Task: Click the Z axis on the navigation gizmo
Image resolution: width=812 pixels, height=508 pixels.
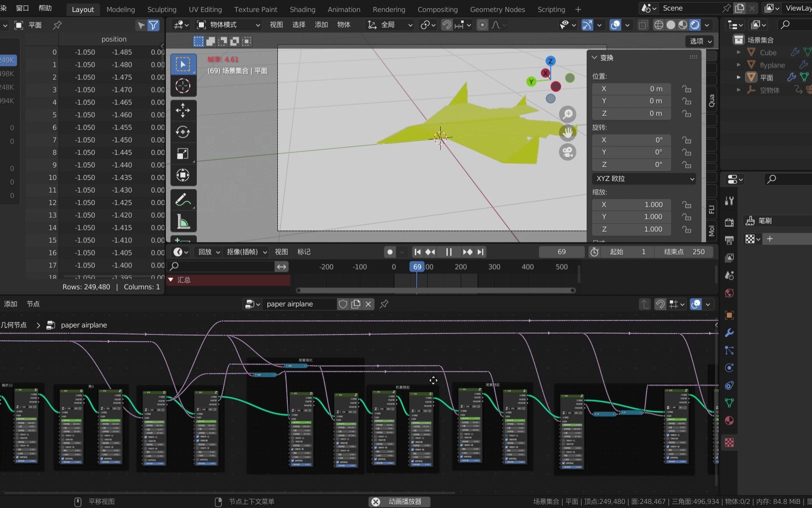Action: [550, 61]
